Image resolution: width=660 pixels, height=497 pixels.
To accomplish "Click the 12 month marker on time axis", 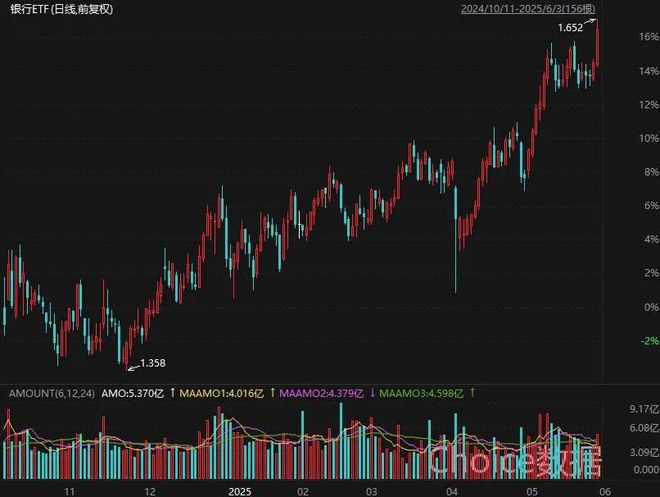I will pyautogui.click(x=150, y=491).
